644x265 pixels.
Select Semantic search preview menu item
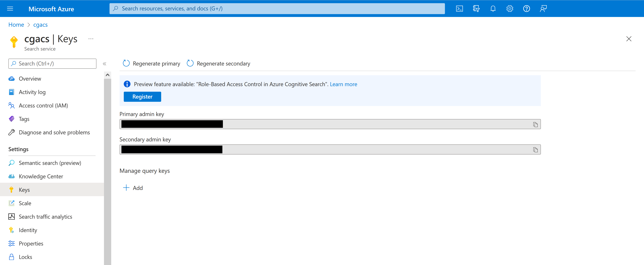[50, 163]
